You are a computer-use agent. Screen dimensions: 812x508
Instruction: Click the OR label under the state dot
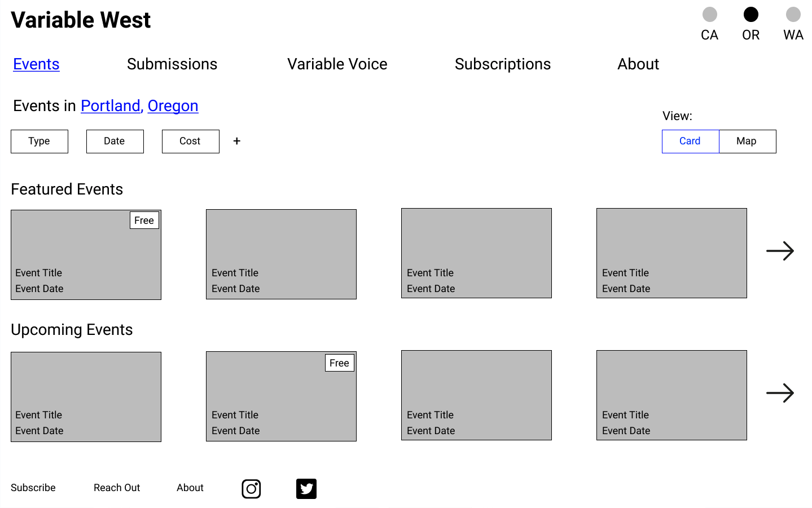click(x=751, y=35)
